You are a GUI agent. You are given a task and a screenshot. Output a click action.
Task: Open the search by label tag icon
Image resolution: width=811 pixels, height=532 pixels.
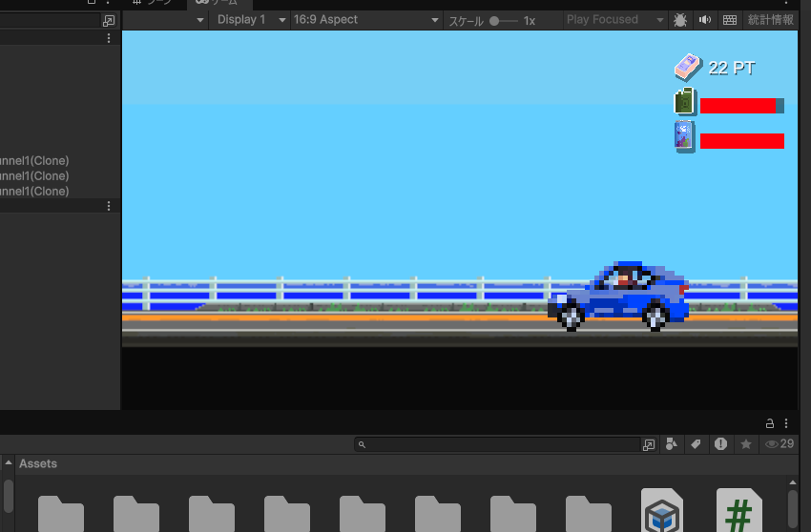click(x=697, y=444)
